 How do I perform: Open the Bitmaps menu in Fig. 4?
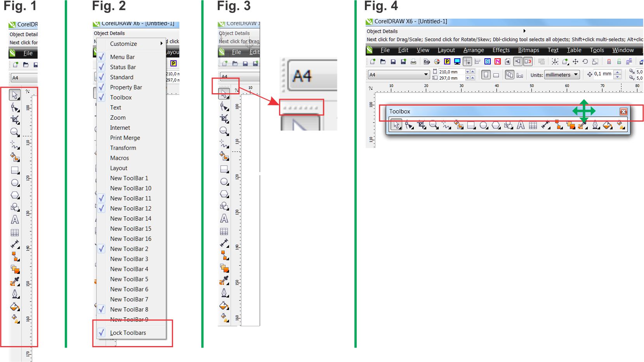click(529, 50)
